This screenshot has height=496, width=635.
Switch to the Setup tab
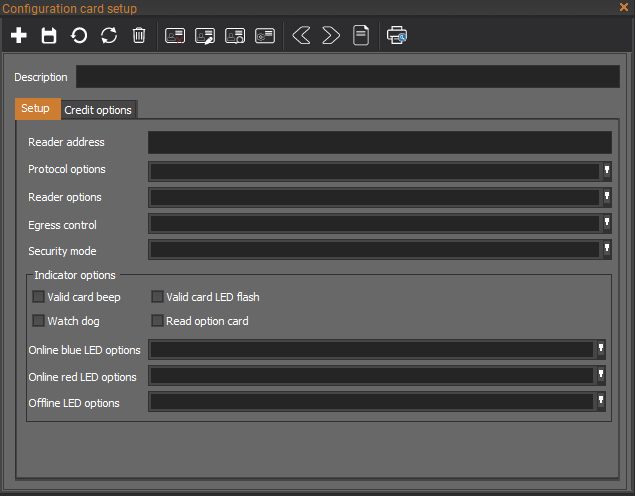[x=38, y=109]
